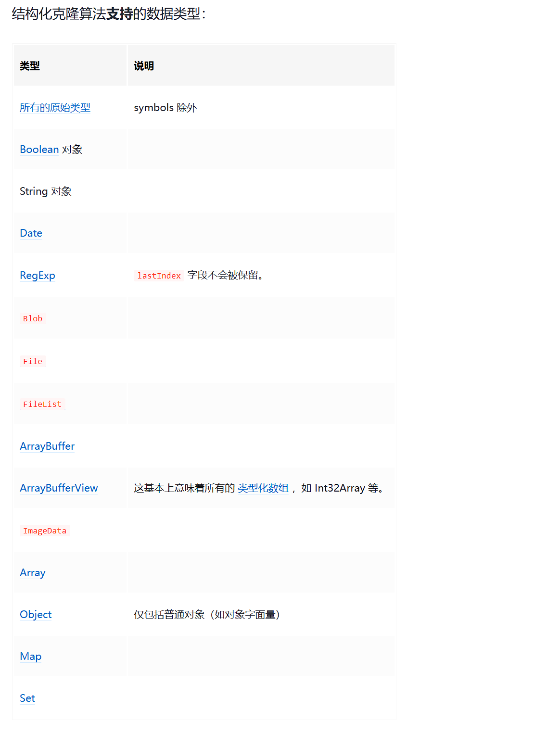Click the lastIndex code label
The width and height of the screenshot is (560, 734).
(x=159, y=276)
